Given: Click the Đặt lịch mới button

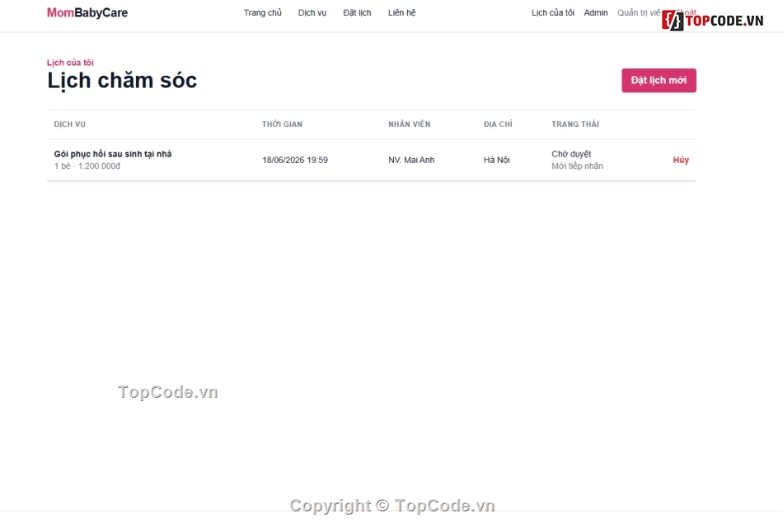Looking at the screenshot, I should coord(659,81).
